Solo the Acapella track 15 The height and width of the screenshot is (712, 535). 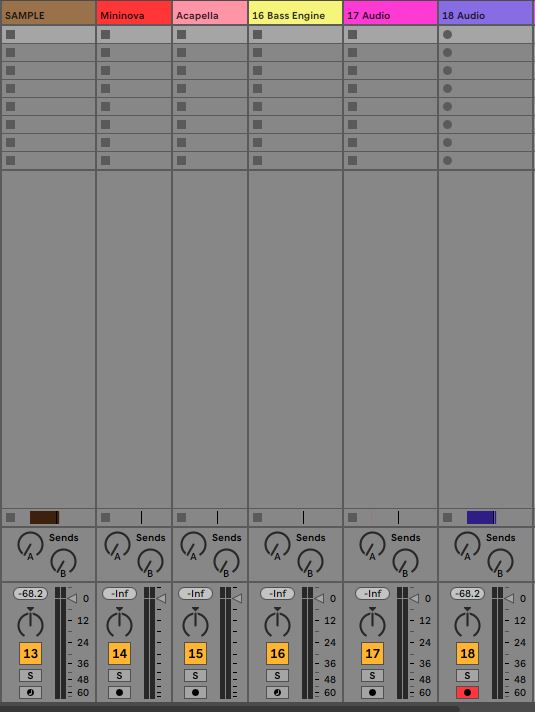[195, 675]
